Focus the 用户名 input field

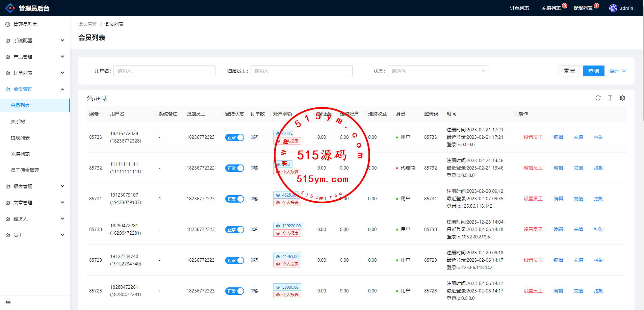[164, 71]
